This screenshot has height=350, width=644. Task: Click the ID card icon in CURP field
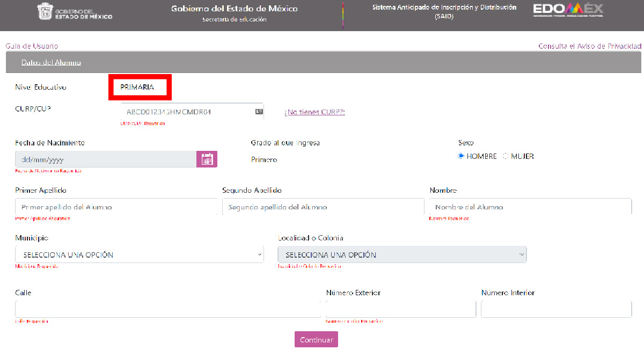[259, 112]
